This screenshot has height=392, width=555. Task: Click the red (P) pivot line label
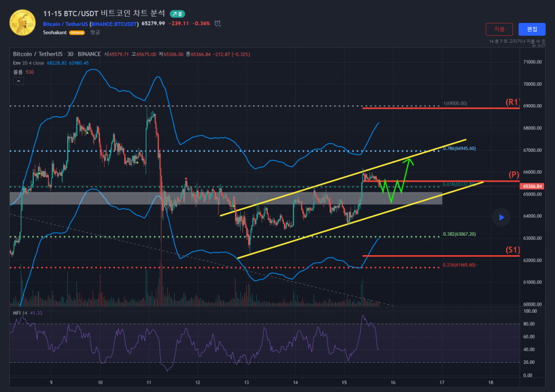click(514, 175)
